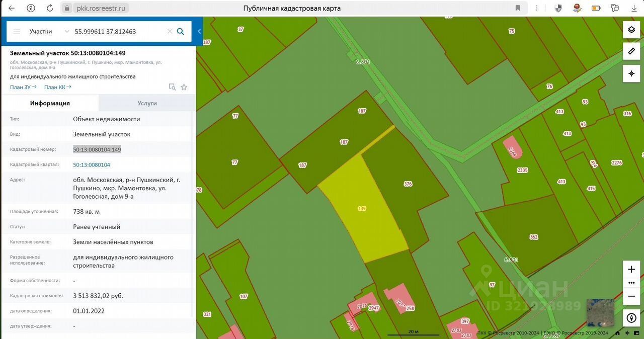Screen dimensions: 644x339
Task: Select parcel 75 on the map
Action: (x=512, y=31)
